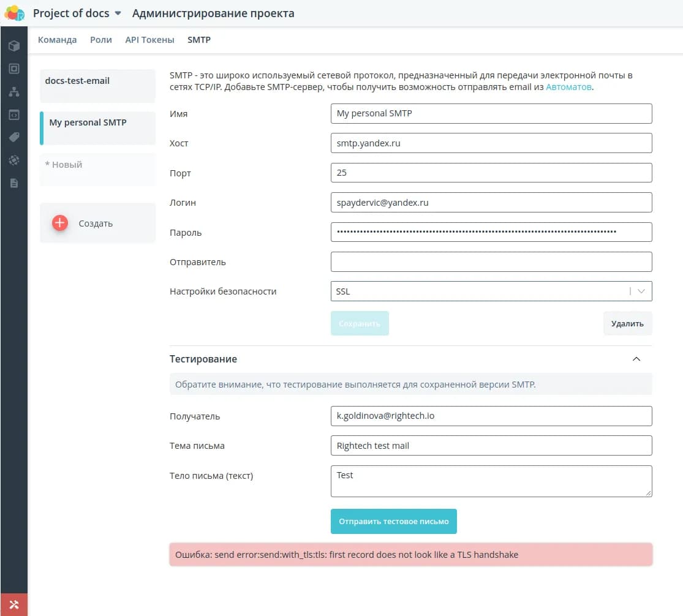Image resolution: width=683 pixels, height=616 pixels.
Task: Select docs-test-email SMTP entry
Action: [x=97, y=86]
